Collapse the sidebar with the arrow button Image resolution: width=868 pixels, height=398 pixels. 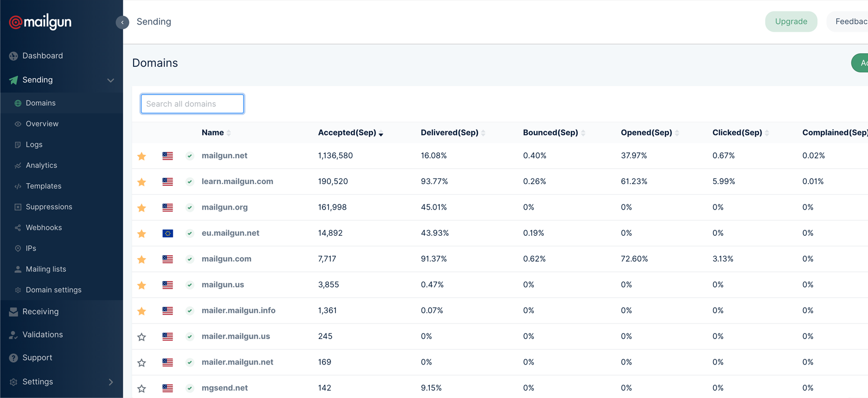click(122, 22)
